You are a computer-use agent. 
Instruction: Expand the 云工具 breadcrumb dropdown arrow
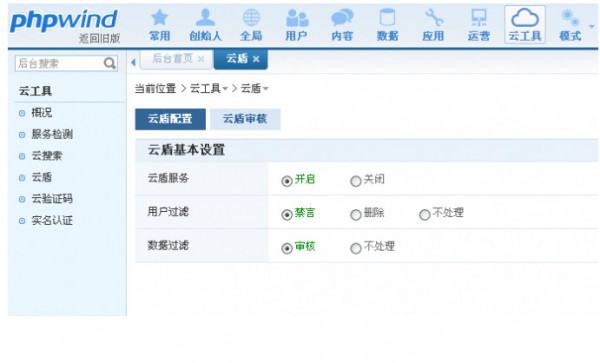point(225,89)
